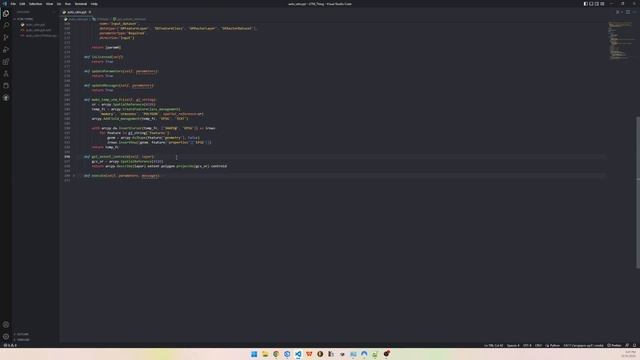
Task: Open File Explorer from the taskbar
Action: pyautogui.click(x=265, y=354)
